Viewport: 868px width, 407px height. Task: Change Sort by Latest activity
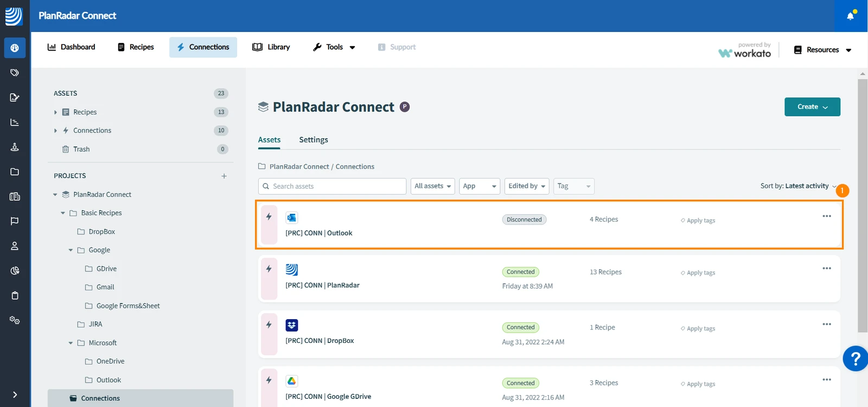coord(798,186)
